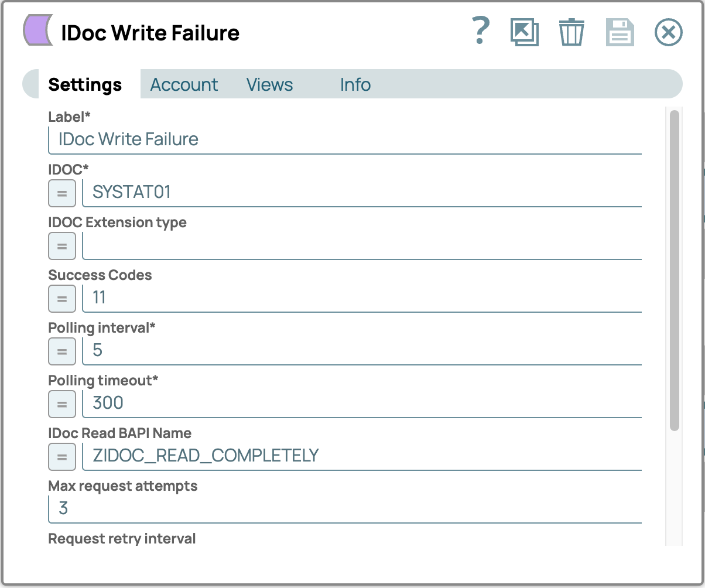Toggle expression for IDoc Read BAPI Name
Viewport: 705px width, 588px height.
click(x=62, y=457)
